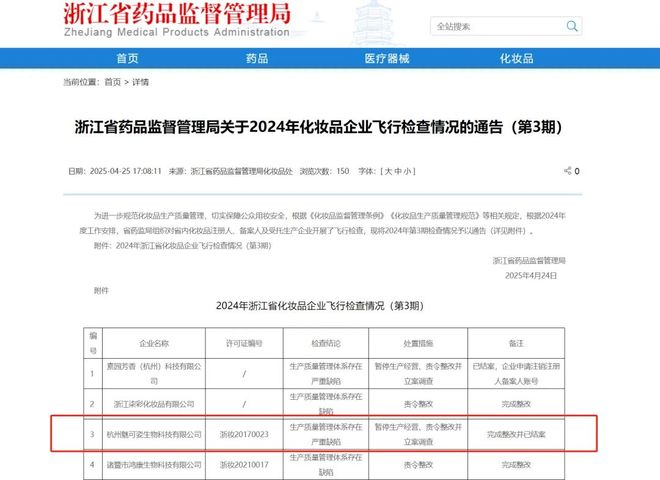Click the Zhejiang Medical Products Administration logo
The image size is (660, 480).
[177, 19]
